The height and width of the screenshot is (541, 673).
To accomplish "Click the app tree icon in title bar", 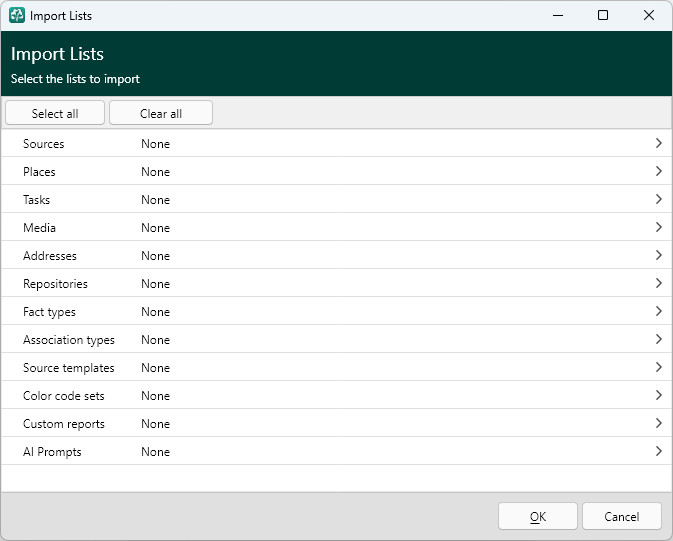I will (17, 15).
